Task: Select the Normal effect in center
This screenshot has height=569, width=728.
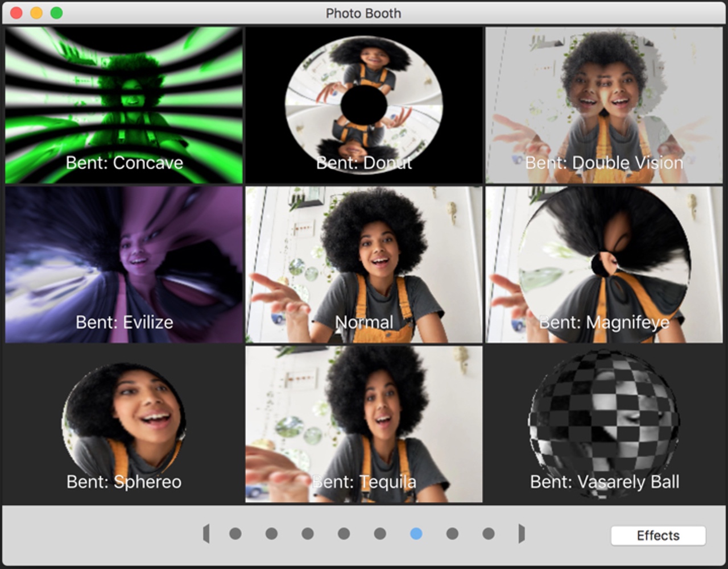Action: pos(364,265)
